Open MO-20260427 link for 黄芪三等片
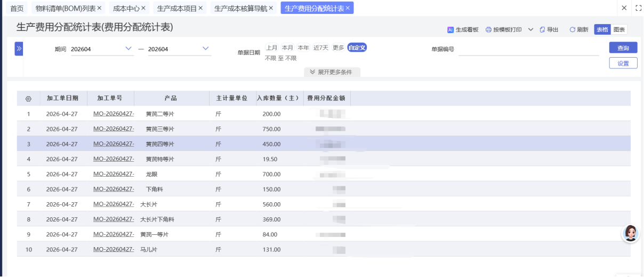 [114, 129]
